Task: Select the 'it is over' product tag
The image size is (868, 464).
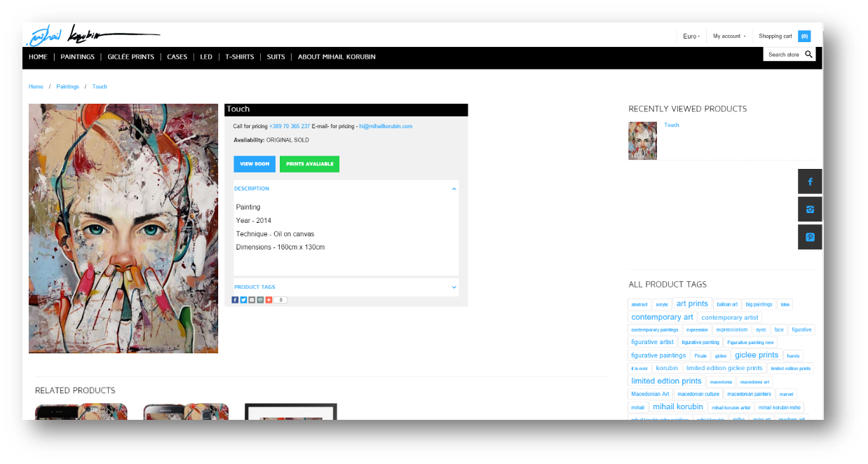Action: [x=639, y=369]
